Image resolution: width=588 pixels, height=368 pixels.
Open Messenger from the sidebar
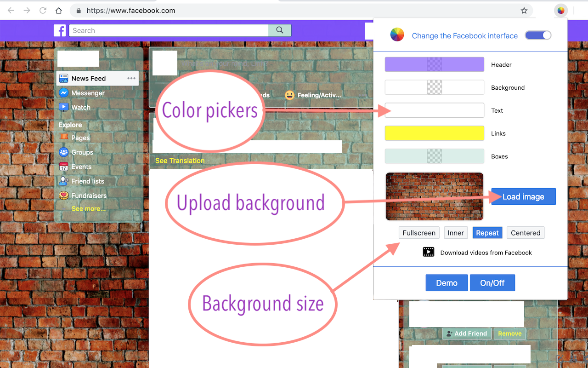click(88, 93)
